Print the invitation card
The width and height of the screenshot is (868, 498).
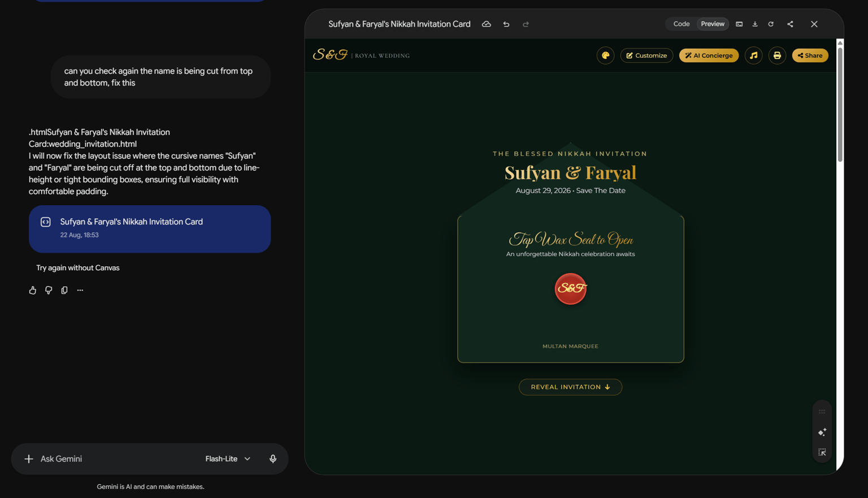[777, 55]
